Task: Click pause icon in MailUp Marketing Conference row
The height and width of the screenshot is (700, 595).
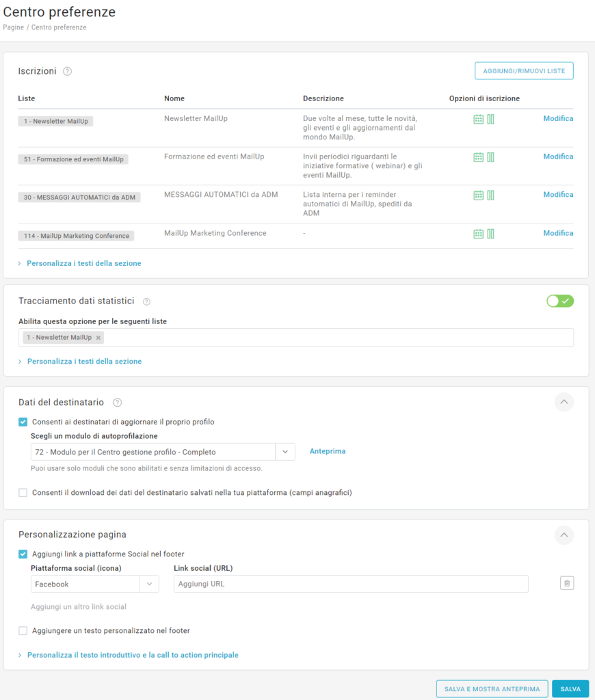Action: coord(490,234)
